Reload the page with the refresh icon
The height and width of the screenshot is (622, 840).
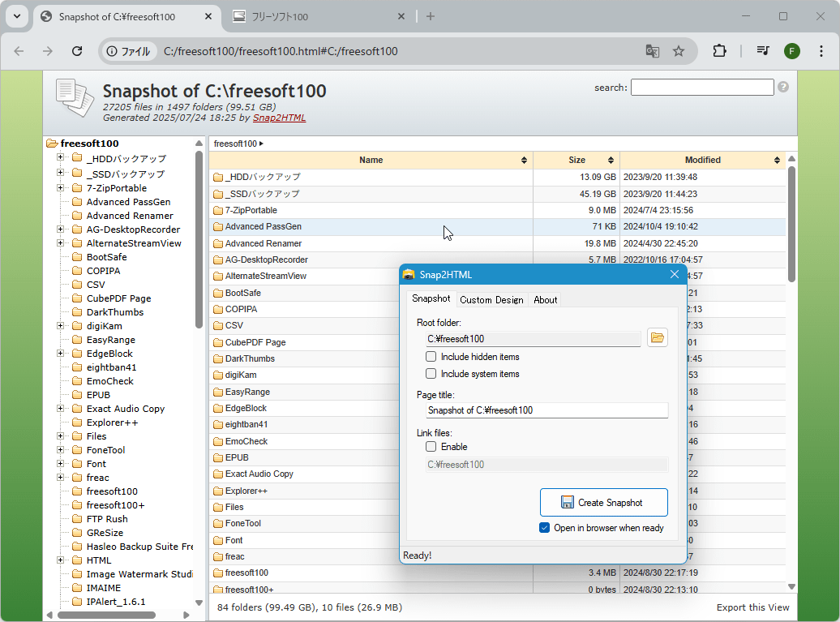point(77,51)
